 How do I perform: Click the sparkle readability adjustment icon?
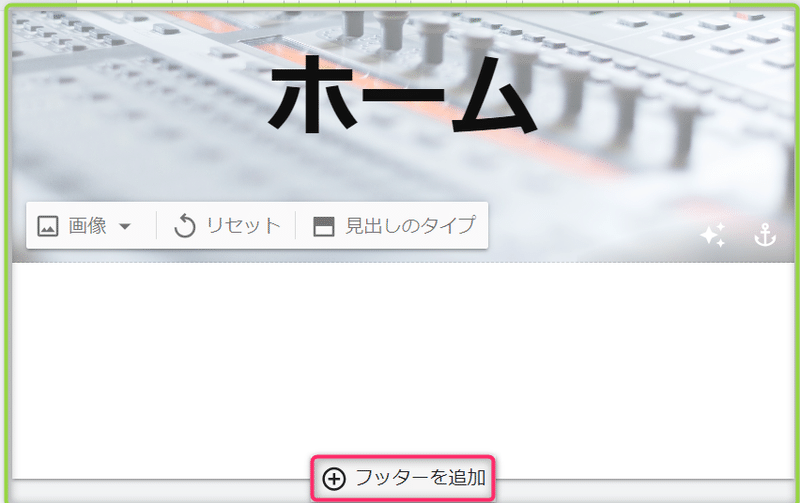(x=713, y=235)
